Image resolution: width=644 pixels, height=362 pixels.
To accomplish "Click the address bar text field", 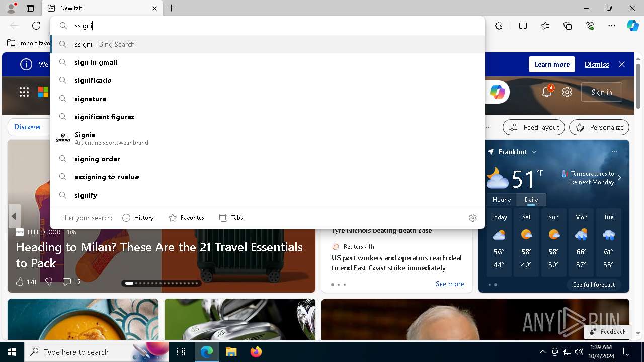I will click(277, 26).
